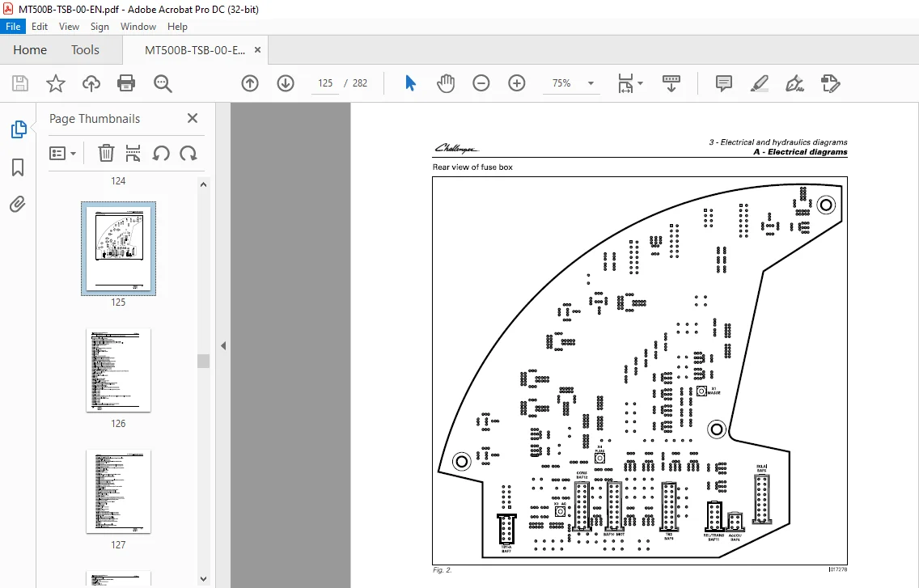The width and height of the screenshot is (919, 588).
Task: Select page 127 thumbnail
Action: pos(118,491)
